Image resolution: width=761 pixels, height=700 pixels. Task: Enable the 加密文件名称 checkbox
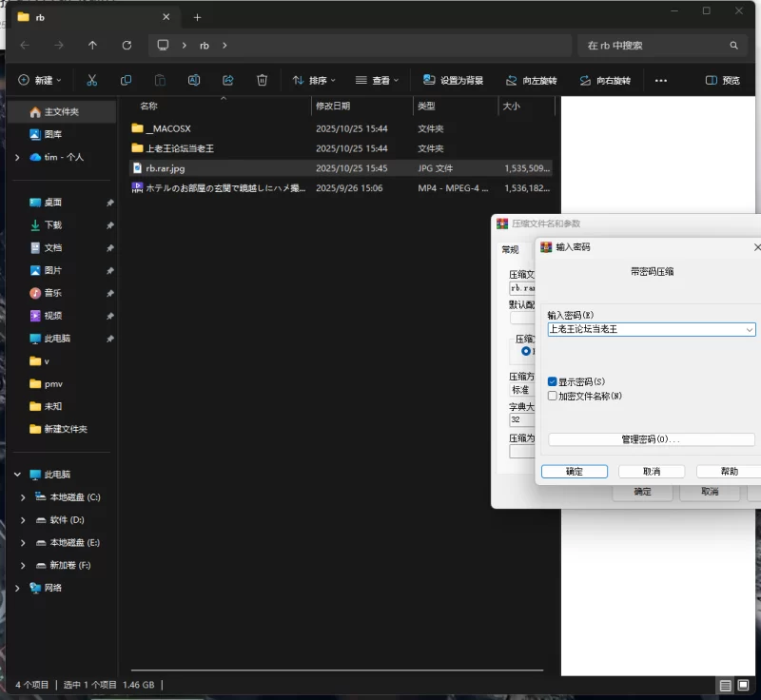click(553, 396)
